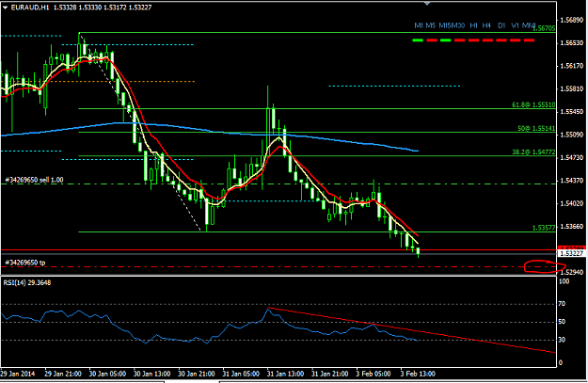The width and height of the screenshot is (588, 383).
Task: Click the triangle before EURAUD,H1 title
Action: [5, 8]
